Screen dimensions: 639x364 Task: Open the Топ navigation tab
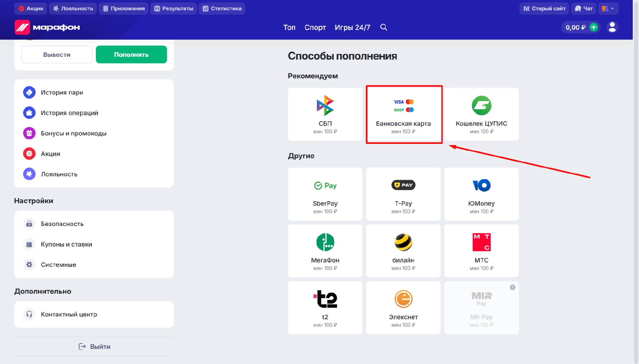click(289, 27)
